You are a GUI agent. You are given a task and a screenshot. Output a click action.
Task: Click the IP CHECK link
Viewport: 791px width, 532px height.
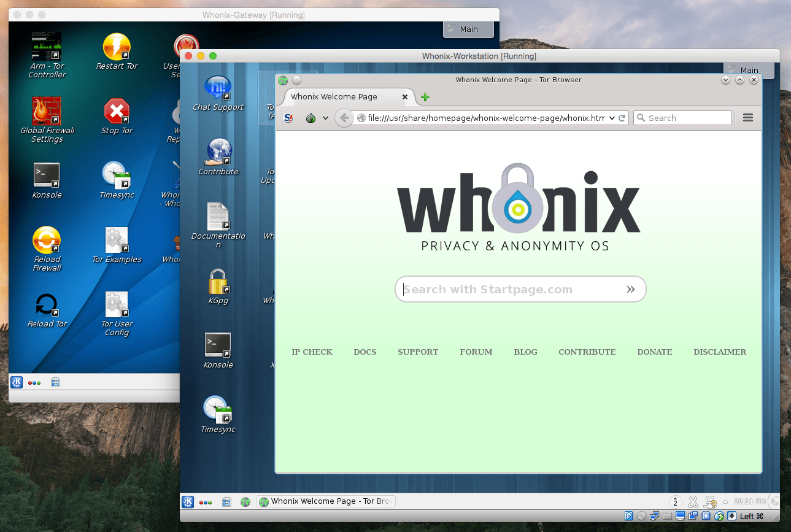coord(312,352)
